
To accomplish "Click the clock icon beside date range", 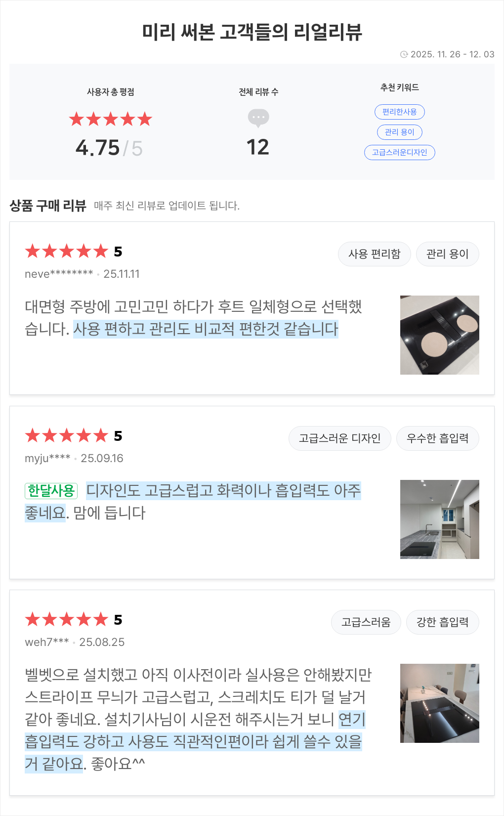I will [404, 54].
